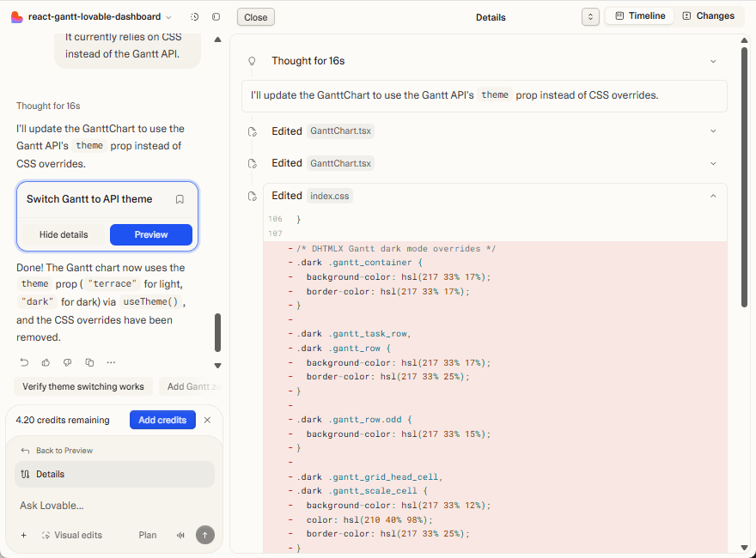Click Hide details on the theme card

coord(63,234)
